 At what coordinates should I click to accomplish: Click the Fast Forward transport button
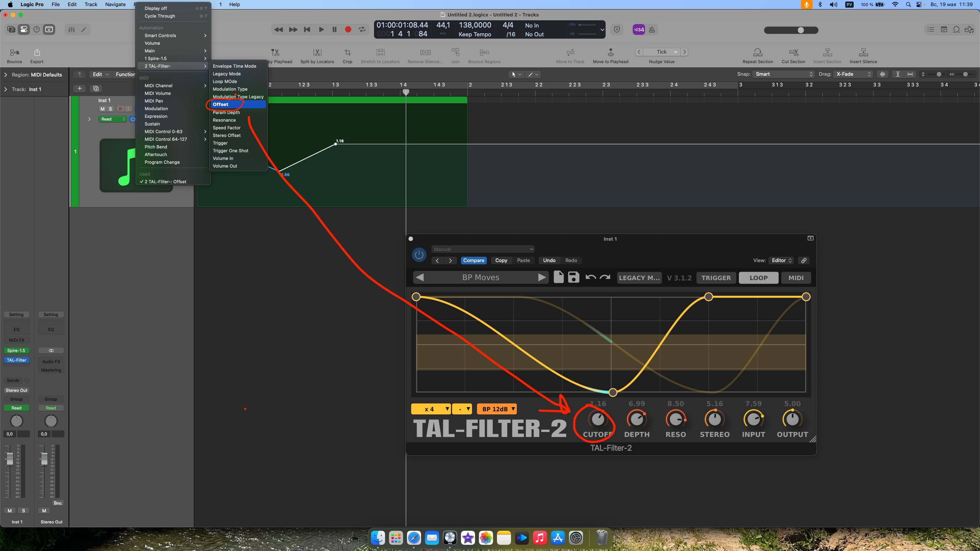click(293, 29)
